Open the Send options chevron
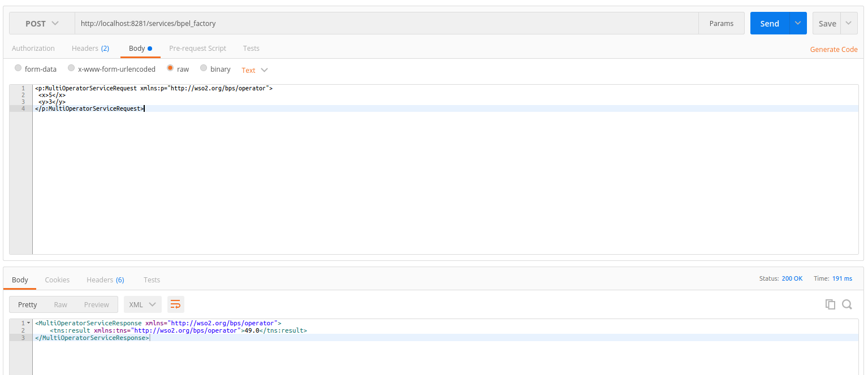 point(797,23)
